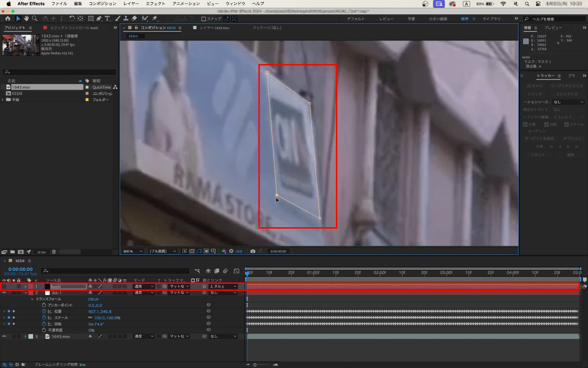
Task: Open the アニメーション menu
Action: click(186, 4)
